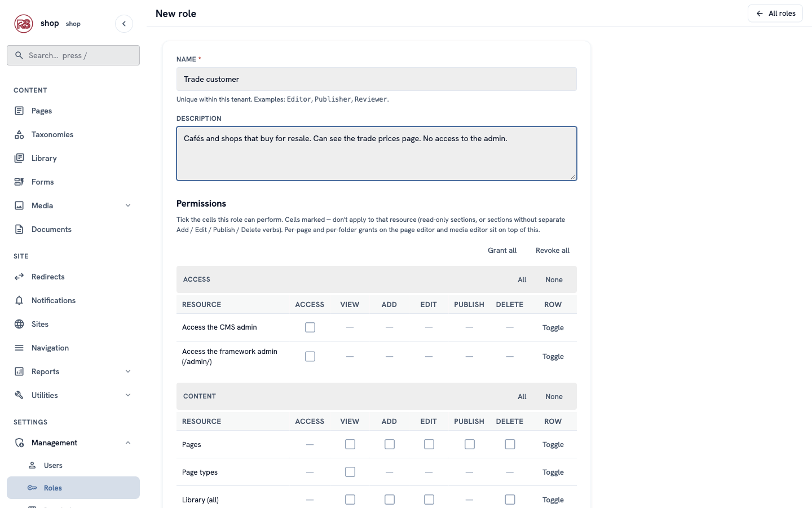Click the Reports chart icon
This screenshot has width=812, height=508.
(19, 371)
